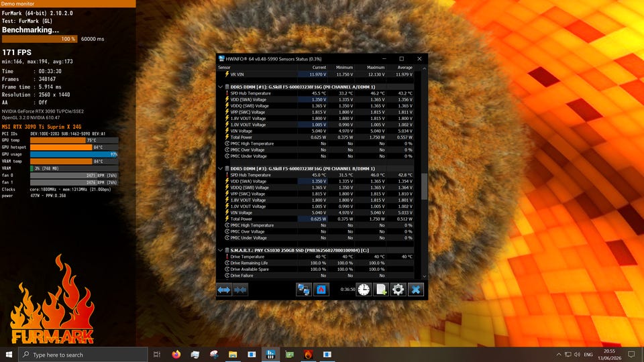Open the Windows notification center
The height and width of the screenshot is (362, 644).
tap(632, 354)
